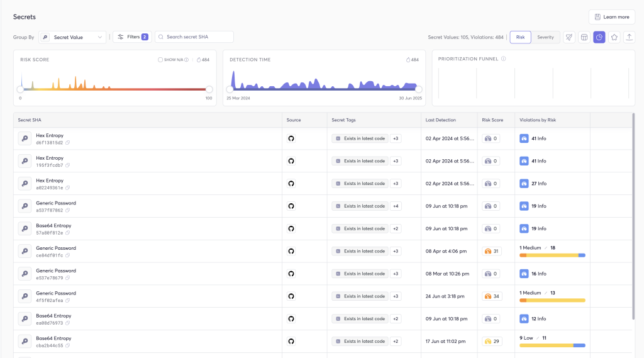Image resolution: width=644 pixels, height=358 pixels.
Task: Click the key icon for cba2b44c55 row
Action: [x=25, y=341]
